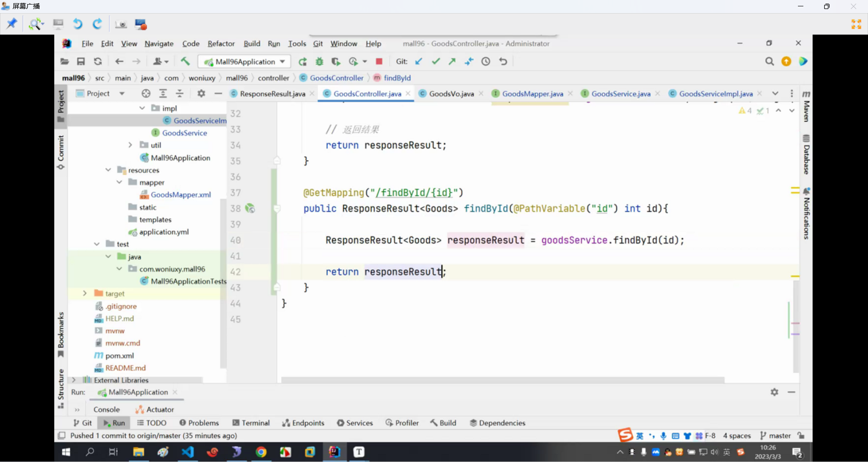Commit changes with Git checkmark icon
The height and width of the screenshot is (462, 868).
435,62
